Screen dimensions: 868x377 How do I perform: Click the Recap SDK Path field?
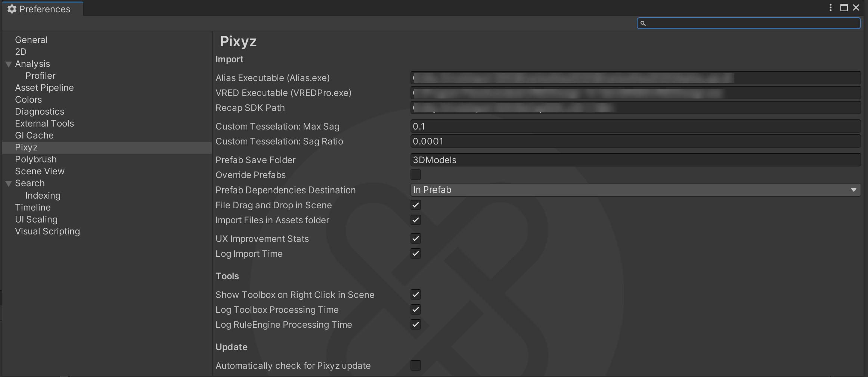[x=636, y=108]
